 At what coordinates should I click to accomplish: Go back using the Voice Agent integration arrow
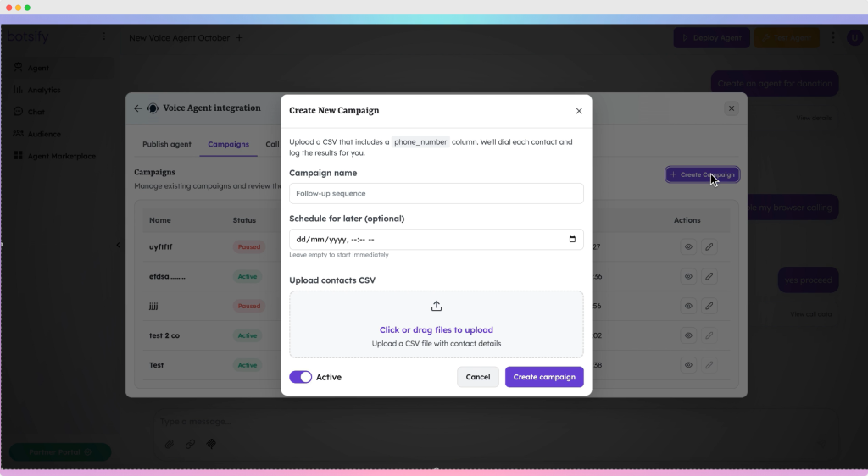(138, 108)
